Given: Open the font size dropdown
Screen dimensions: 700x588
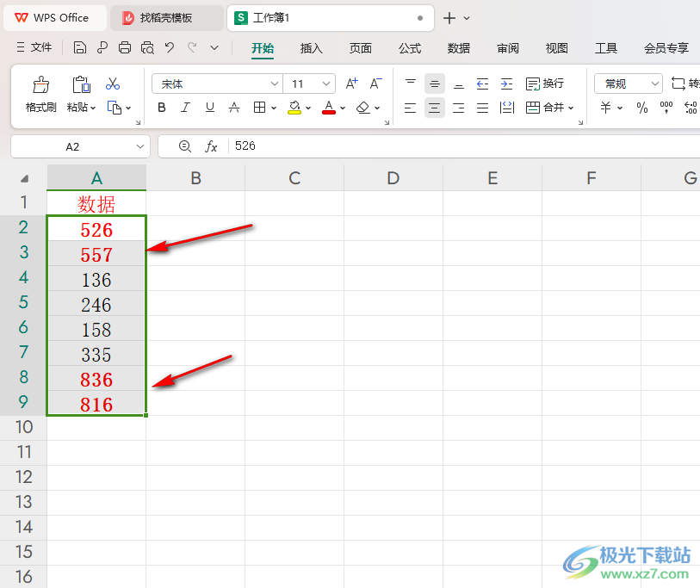Looking at the screenshot, I should pos(326,84).
